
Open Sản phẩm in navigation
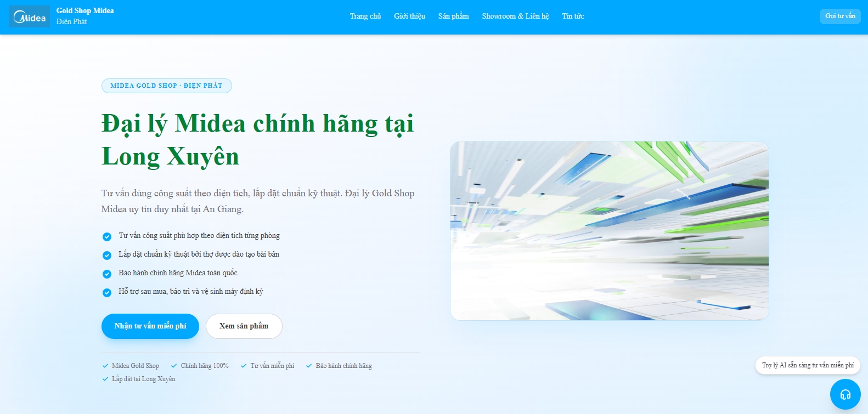click(x=453, y=16)
